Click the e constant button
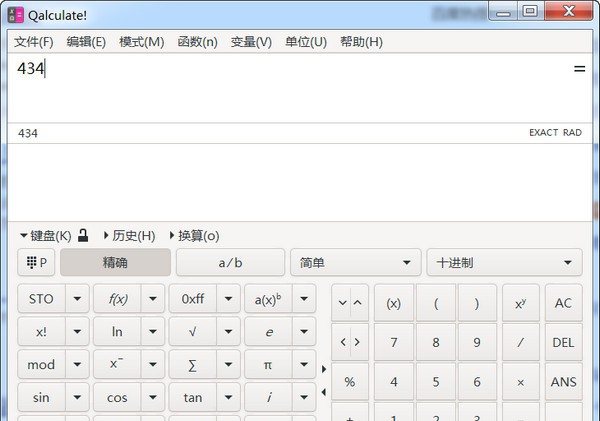600x421 pixels. (x=268, y=331)
